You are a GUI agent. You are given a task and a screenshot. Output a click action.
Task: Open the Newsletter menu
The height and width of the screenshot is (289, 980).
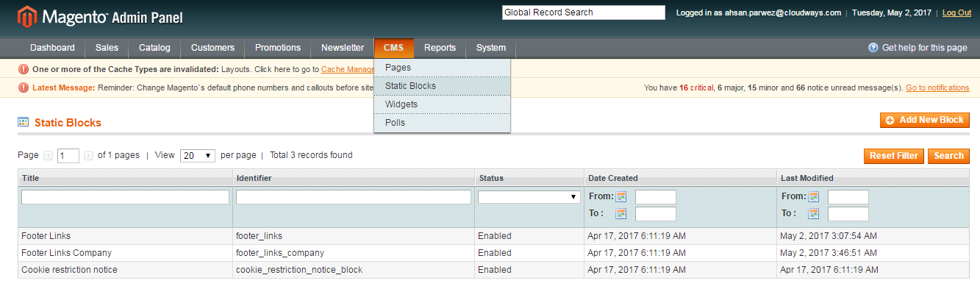coord(343,48)
